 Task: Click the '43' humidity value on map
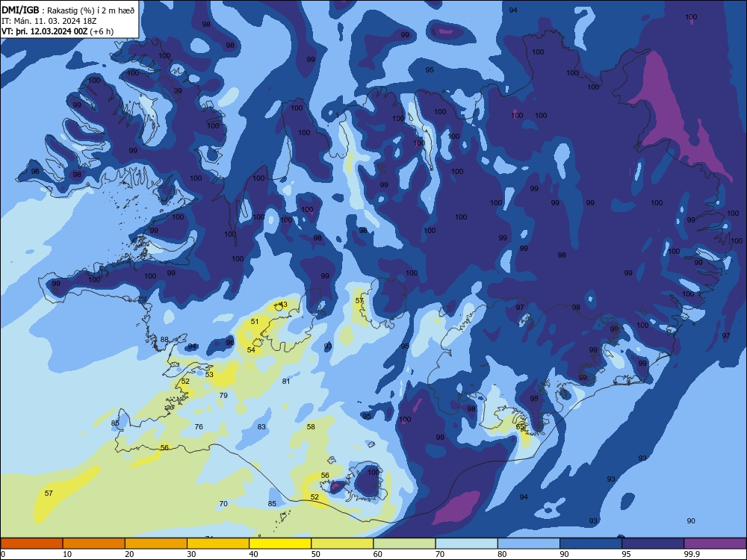point(283,305)
